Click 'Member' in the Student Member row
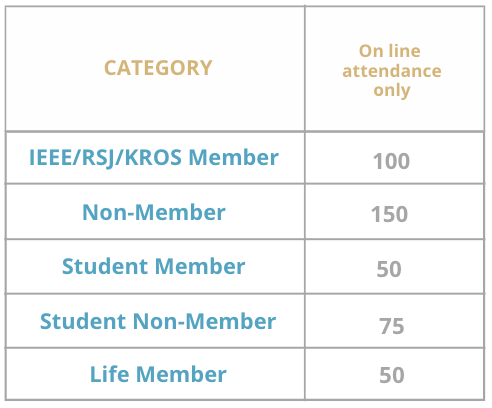This screenshot has width=492, height=408. click(x=200, y=266)
